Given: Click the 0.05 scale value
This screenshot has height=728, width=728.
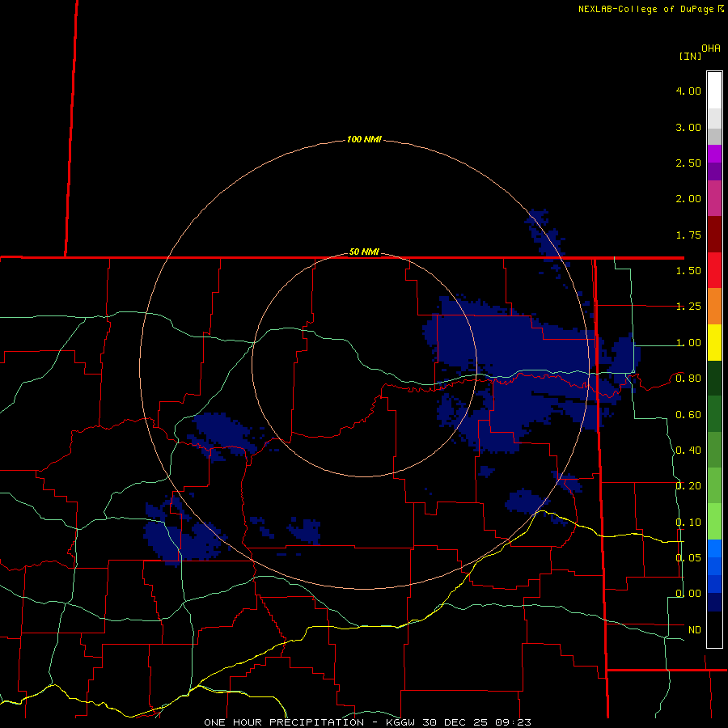Looking at the screenshot, I should tap(688, 558).
